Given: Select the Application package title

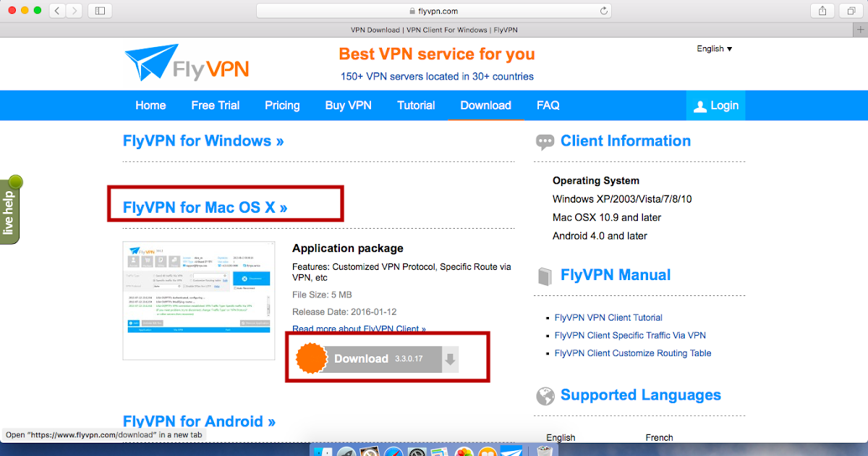Looking at the screenshot, I should point(348,248).
